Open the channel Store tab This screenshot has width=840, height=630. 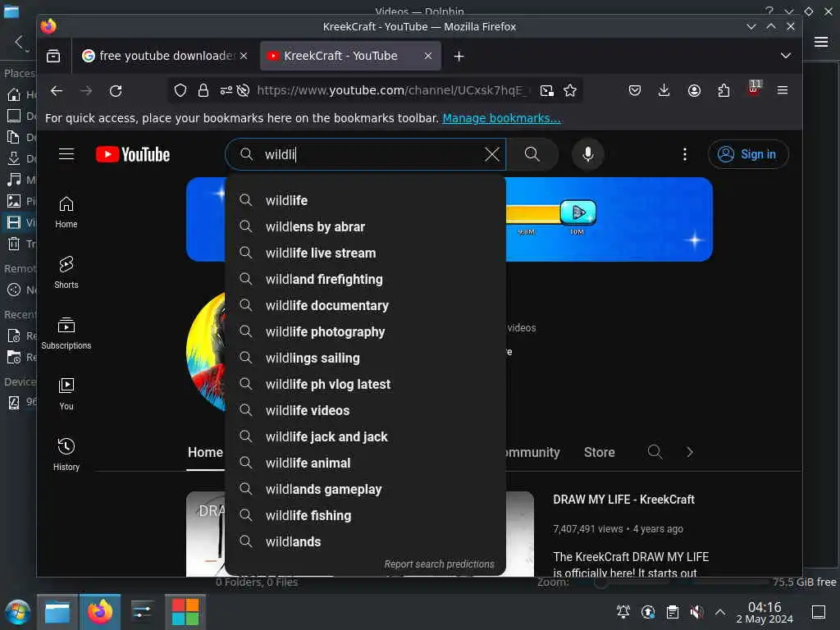599,452
